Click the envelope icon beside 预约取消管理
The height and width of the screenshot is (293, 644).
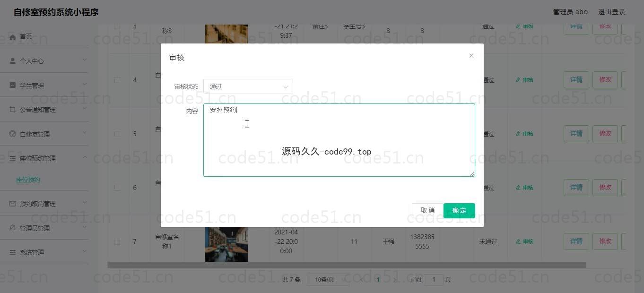[13, 203]
